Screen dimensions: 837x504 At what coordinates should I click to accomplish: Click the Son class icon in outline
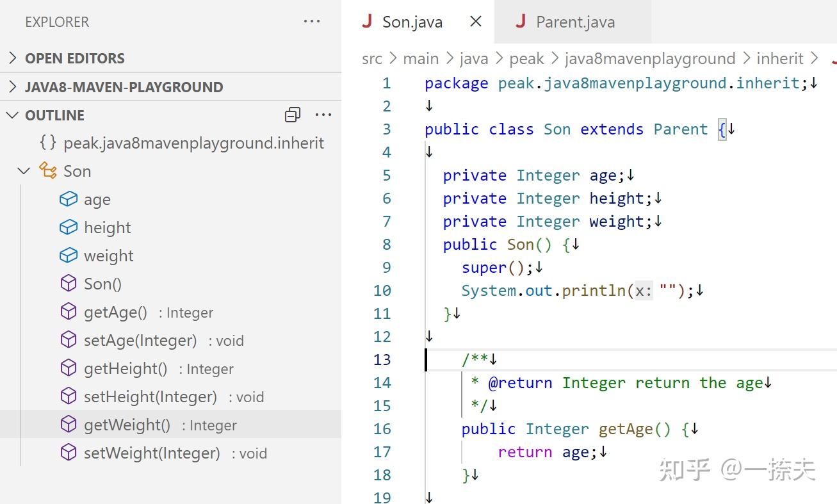48,171
